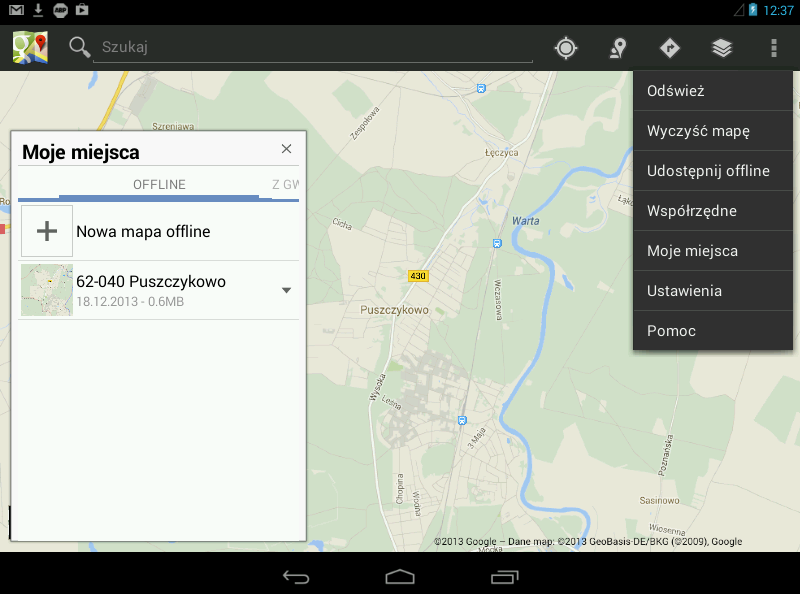The image size is (800, 594).
Task: Open Moje miejsca from overflow menu
Action: [713, 251]
